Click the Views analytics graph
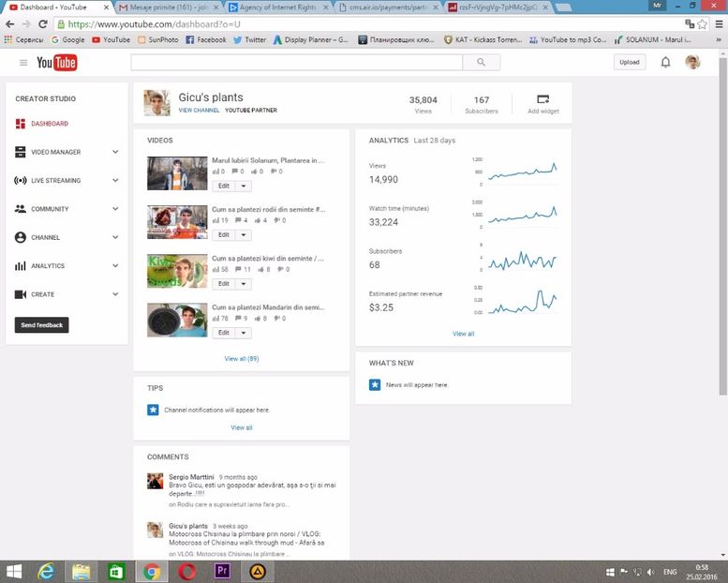 coord(522,172)
